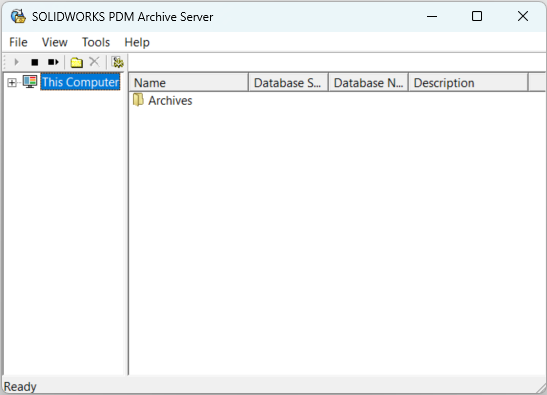Sort by the Name column header
Screen dimensions: 547x395
tap(189, 83)
